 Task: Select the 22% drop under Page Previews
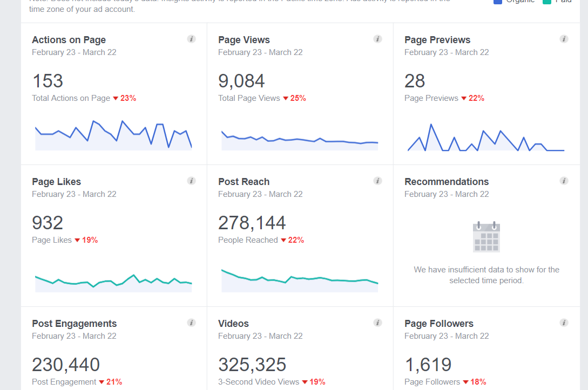(x=473, y=98)
